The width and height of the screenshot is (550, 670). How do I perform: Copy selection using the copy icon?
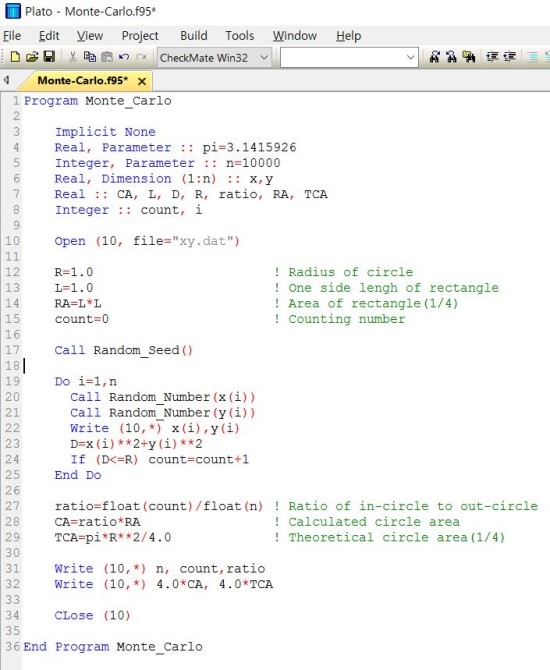[x=90, y=57]
